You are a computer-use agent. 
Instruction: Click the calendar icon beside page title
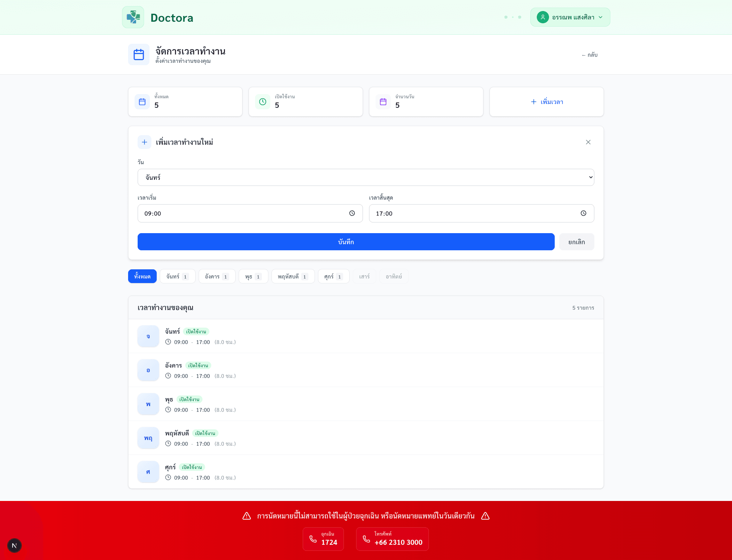139,54
